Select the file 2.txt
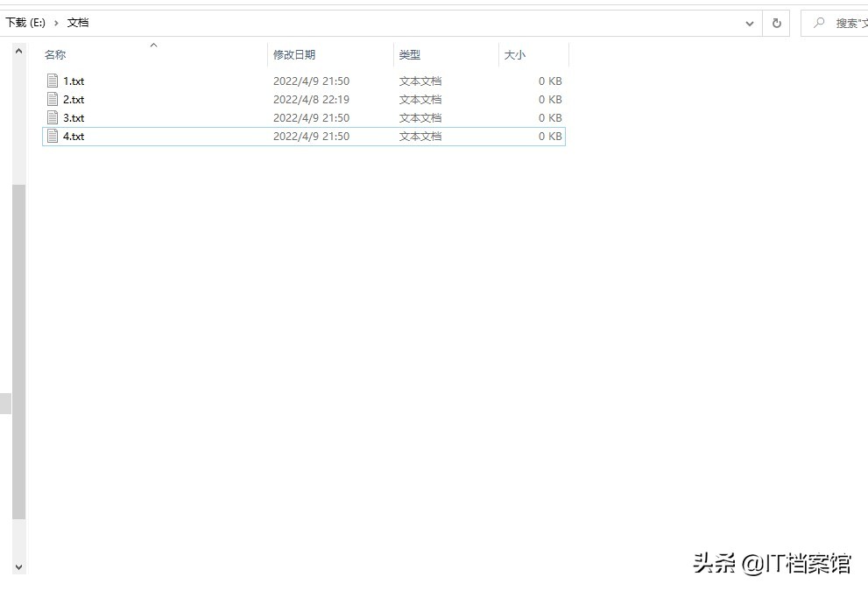 74,99
